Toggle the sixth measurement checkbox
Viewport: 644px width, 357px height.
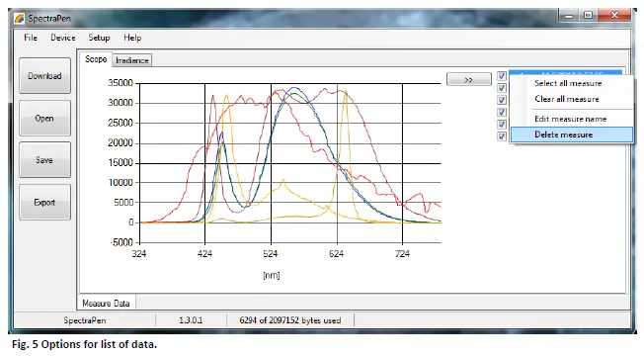click(x=502, y=136)
